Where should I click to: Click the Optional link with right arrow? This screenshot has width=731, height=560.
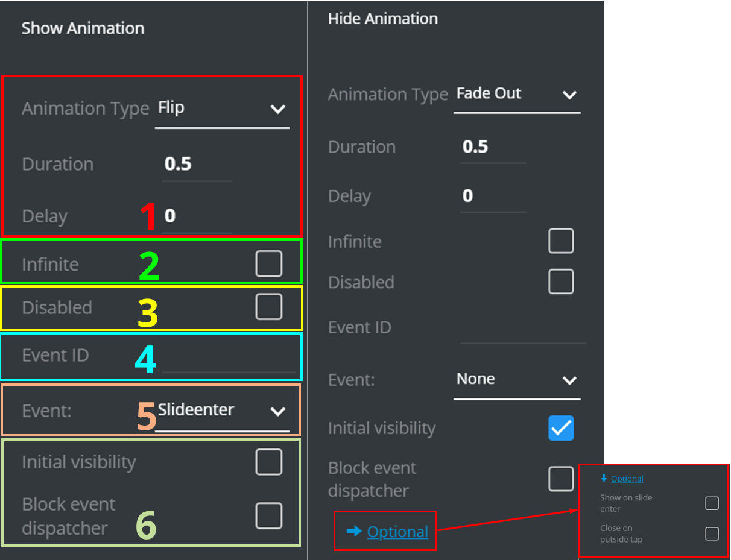(x=397, y=532)
